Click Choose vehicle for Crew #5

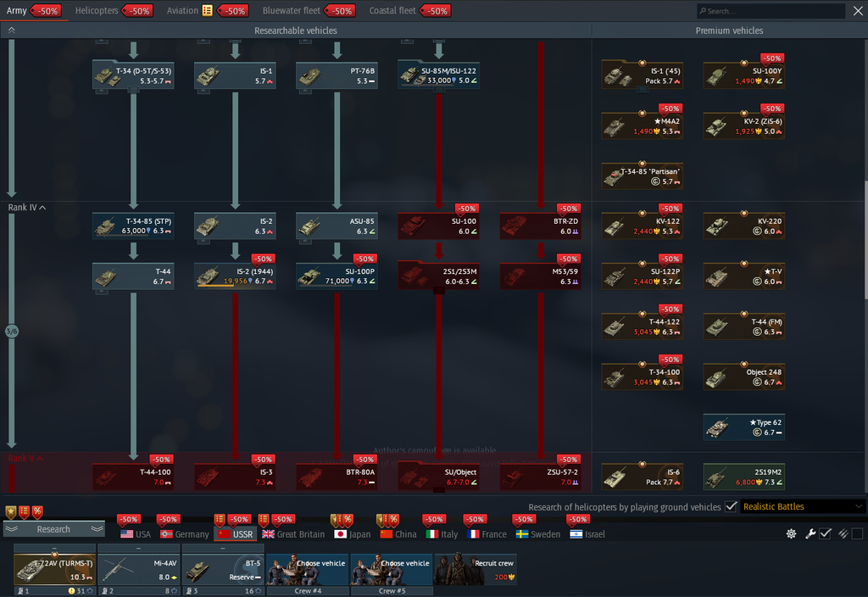392,569
